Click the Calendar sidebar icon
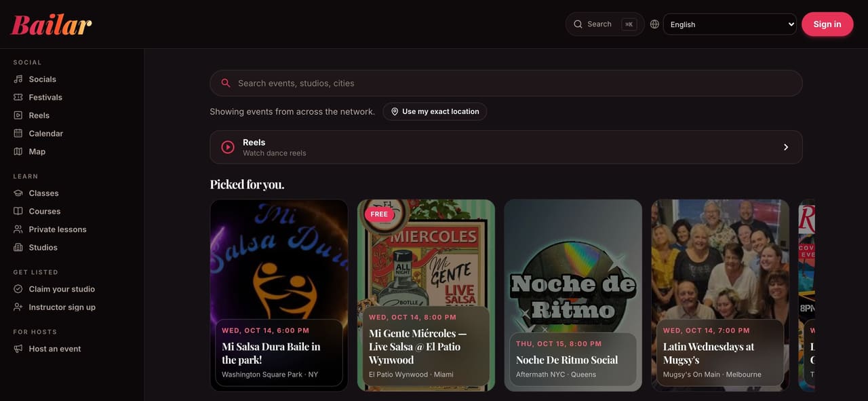 pyautogui.click(x=18, y=134)
